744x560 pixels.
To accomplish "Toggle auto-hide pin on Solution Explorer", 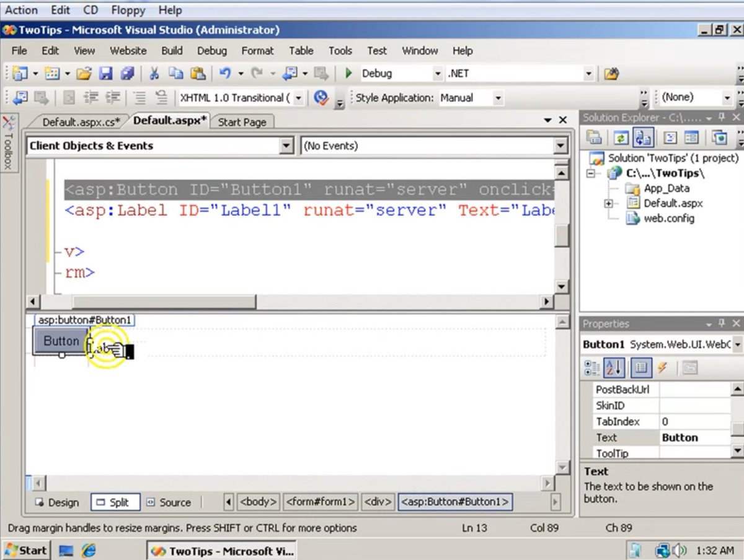I will pyautogui.click(x=722, y=118).
